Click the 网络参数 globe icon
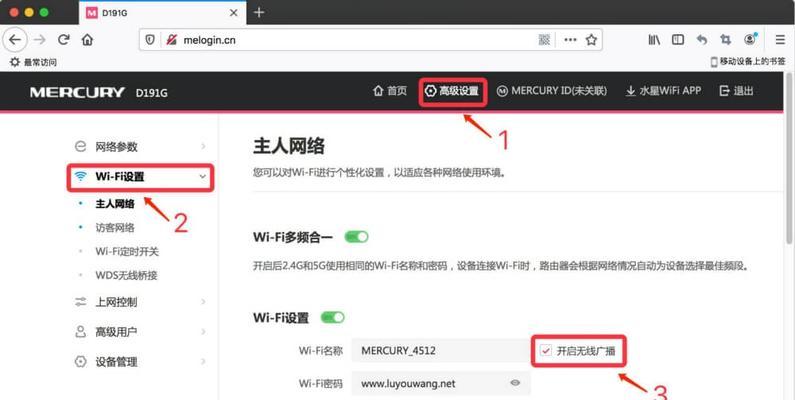 (x=80, y=147)
